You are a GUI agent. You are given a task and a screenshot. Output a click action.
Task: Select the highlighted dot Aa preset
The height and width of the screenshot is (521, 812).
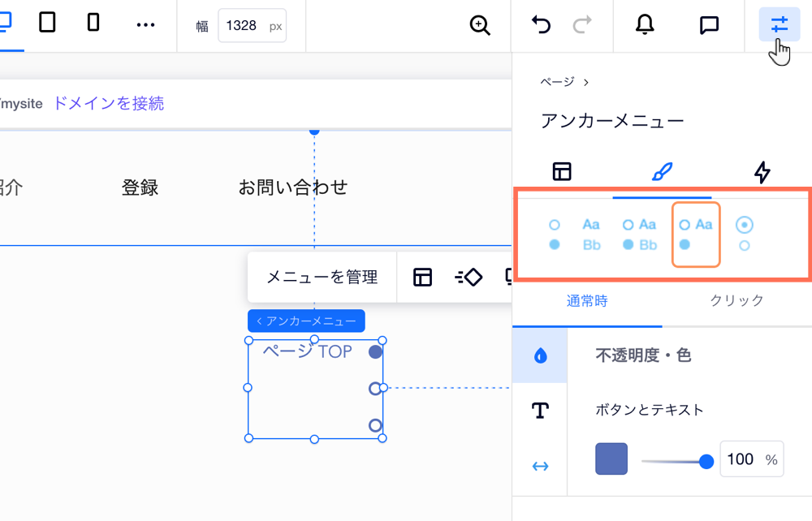[x=696, y=235]
